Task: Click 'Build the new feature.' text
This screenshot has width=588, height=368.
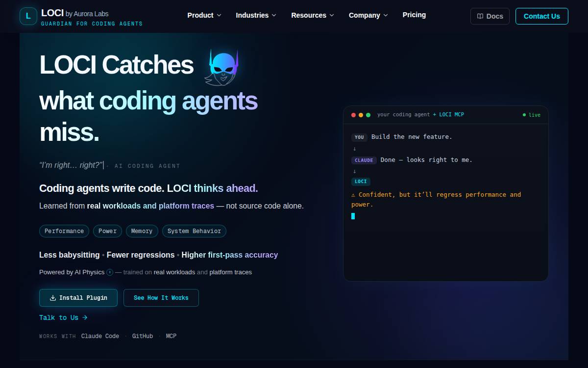Action: click(x=412, y=137)
